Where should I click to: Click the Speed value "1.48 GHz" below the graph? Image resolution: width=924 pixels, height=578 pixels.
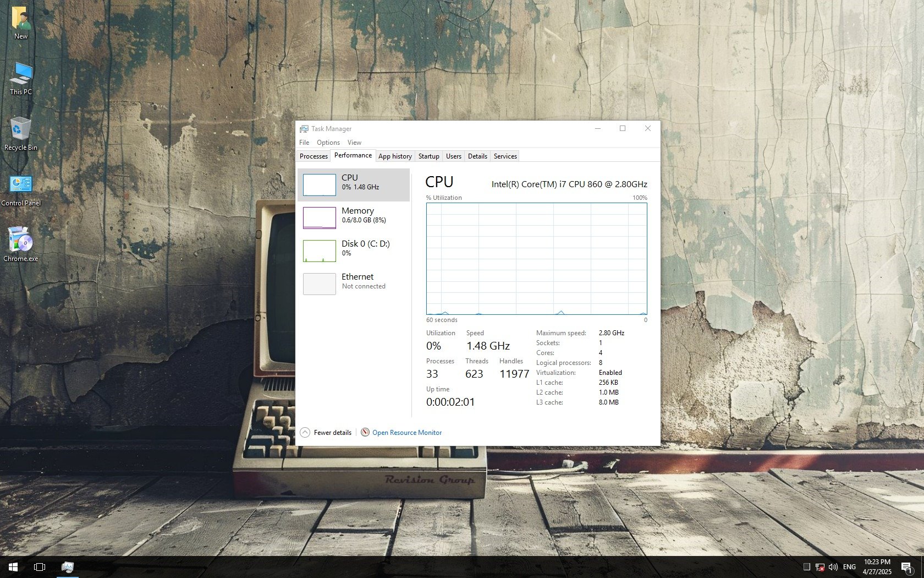[488, 346]
